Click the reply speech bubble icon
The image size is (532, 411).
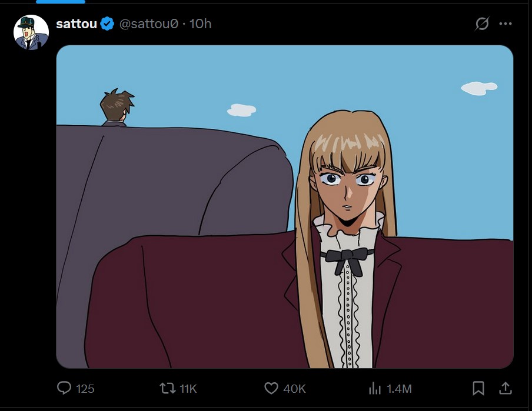tap(64, 388)
